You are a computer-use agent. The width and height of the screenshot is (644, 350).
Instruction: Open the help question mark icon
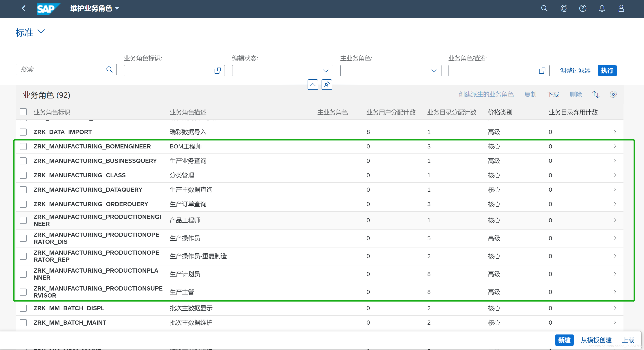[x=582, y=9]
